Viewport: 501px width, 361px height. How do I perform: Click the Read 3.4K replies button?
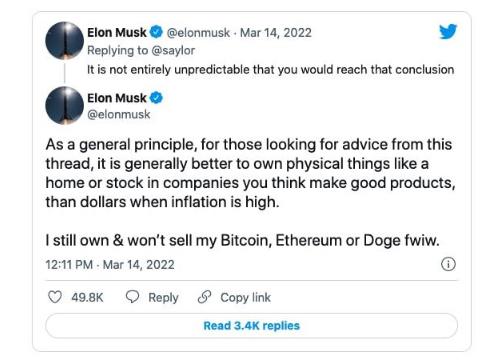point(251,326)
